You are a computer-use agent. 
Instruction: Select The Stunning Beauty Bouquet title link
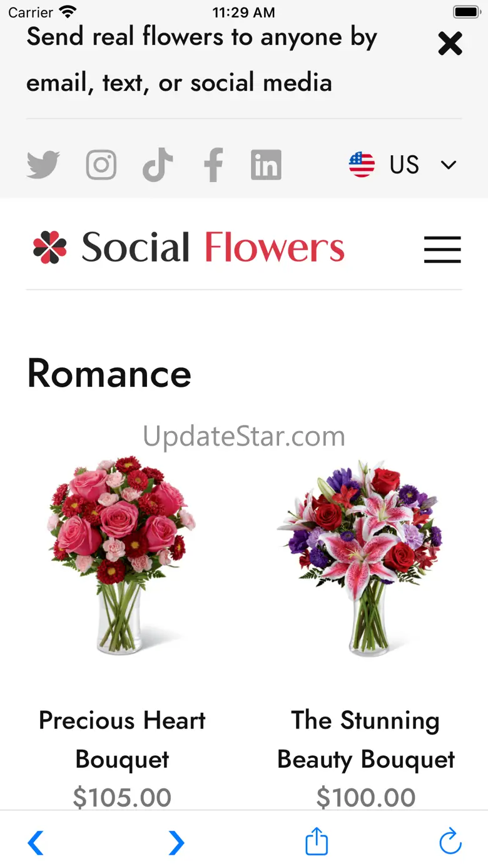point(366,740)
